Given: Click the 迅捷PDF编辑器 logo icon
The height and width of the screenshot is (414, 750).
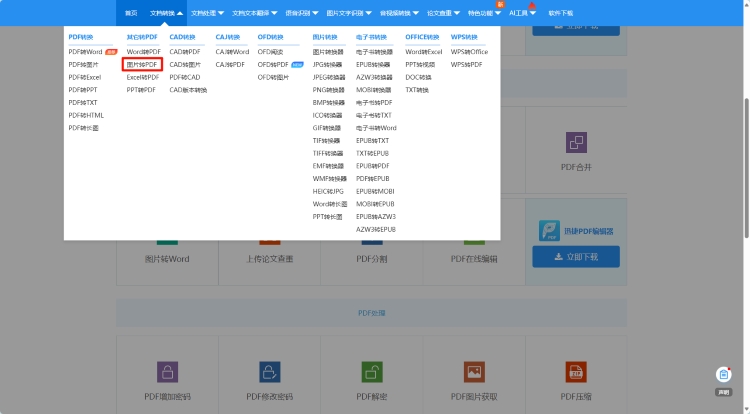Looking at the screenshot, I should point(547,231).
